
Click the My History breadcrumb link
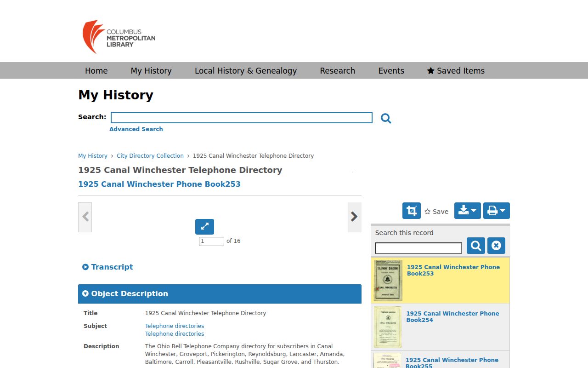(x=93, y=156)
